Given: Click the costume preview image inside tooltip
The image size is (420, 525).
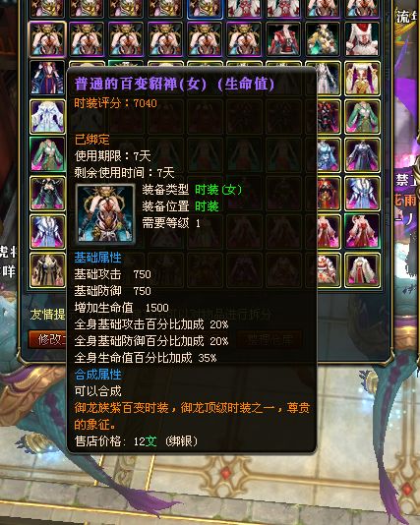Looking at the screenshot, I should 105,213.
